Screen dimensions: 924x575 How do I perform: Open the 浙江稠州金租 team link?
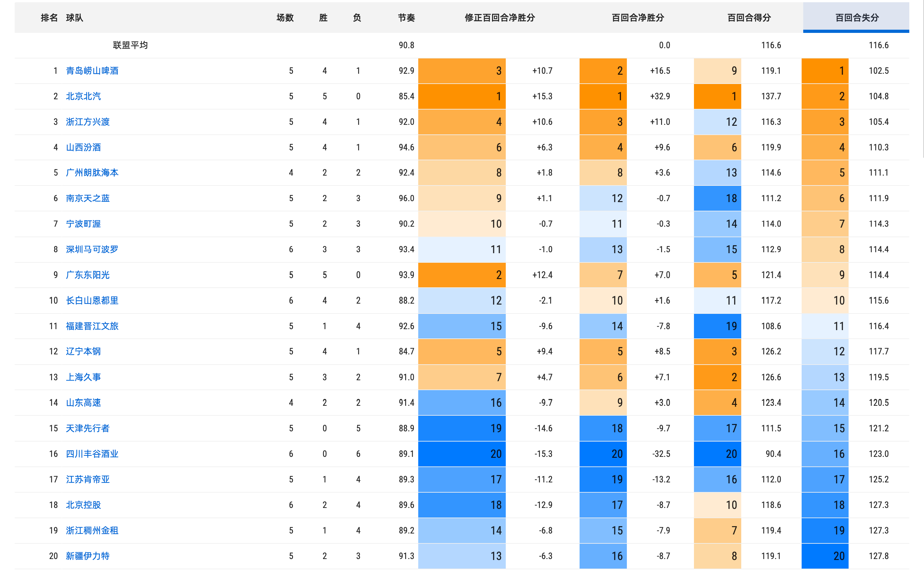tap(92, 531)
